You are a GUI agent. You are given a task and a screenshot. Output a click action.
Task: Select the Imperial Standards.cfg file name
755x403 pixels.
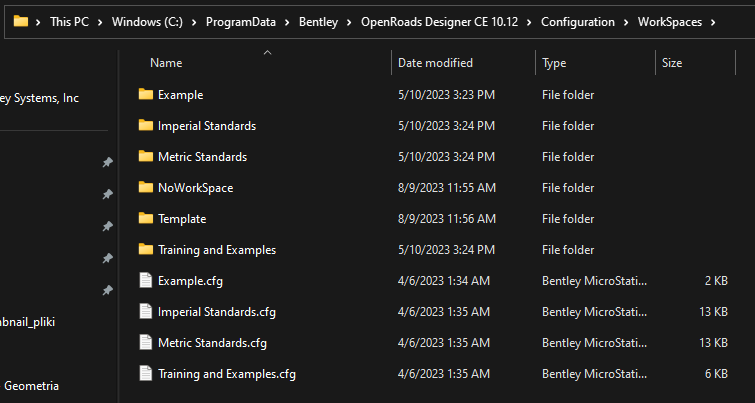click(217, 312)
